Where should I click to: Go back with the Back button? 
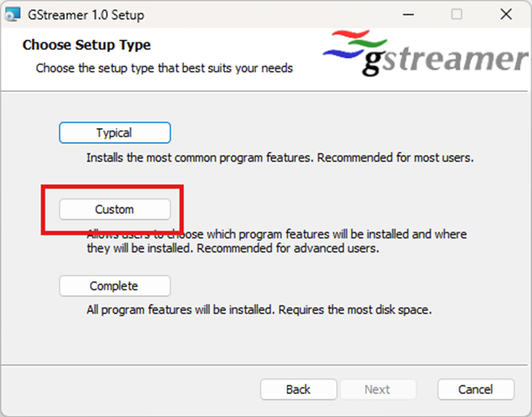coord(298,389)
